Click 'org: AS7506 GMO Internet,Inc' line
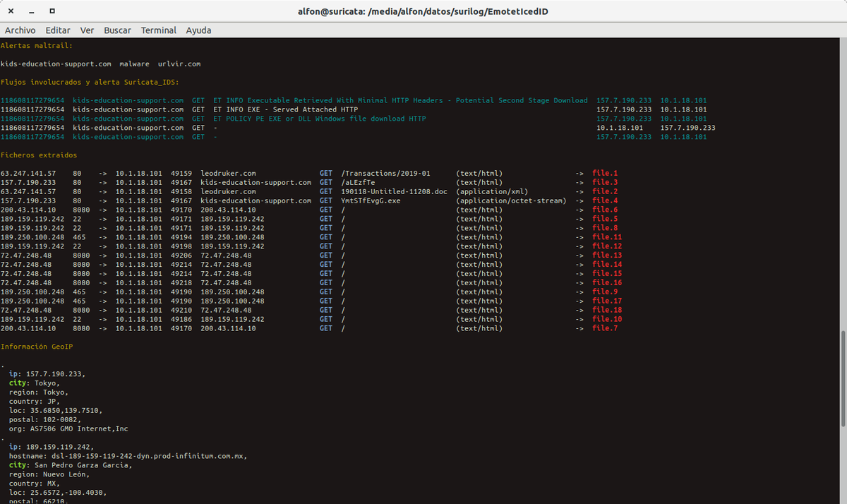 [x=68, y=429]
